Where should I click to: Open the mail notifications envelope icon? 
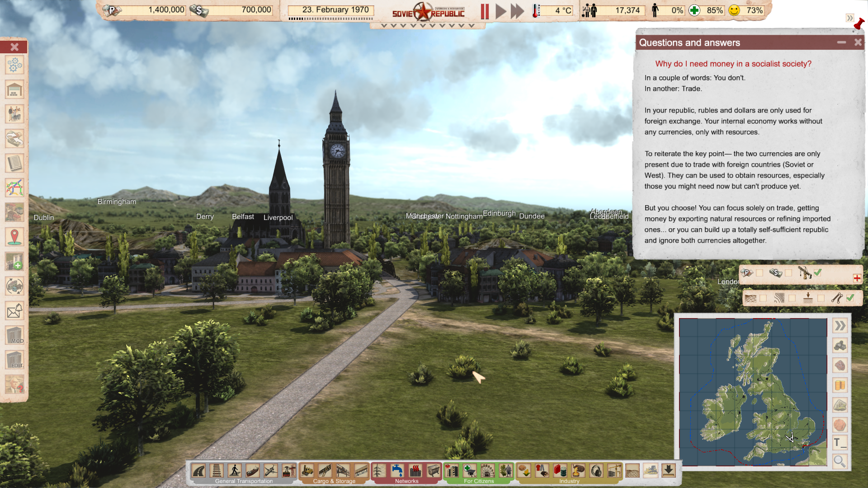click(14, 311)
